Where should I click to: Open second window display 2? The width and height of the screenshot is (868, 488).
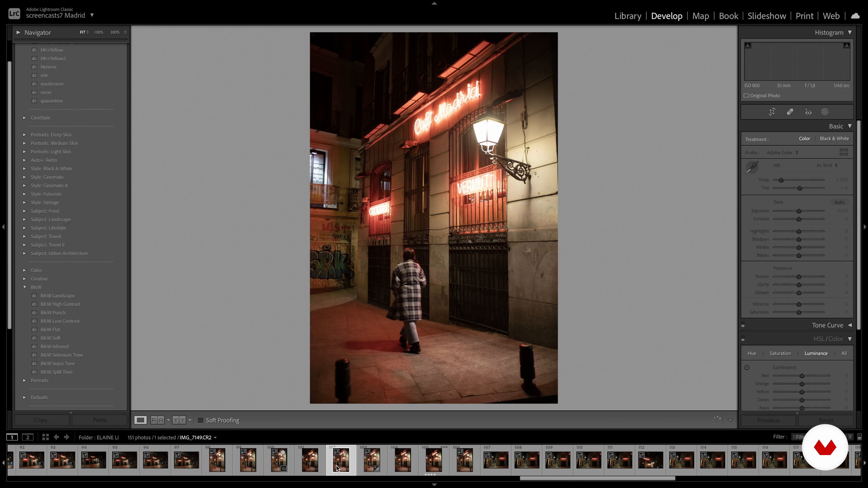click(28, 437)
